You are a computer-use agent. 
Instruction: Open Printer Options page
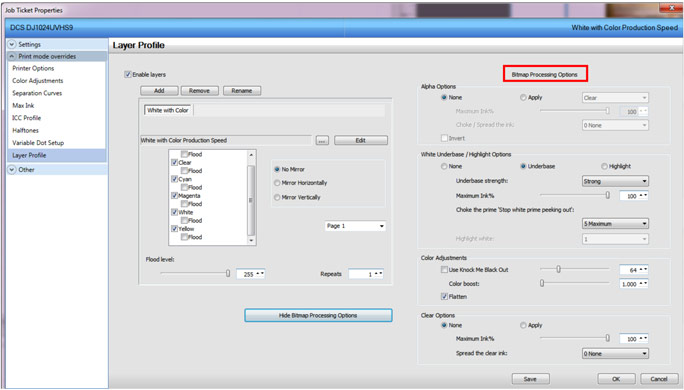pyautogui.click(x=33, y=68)
